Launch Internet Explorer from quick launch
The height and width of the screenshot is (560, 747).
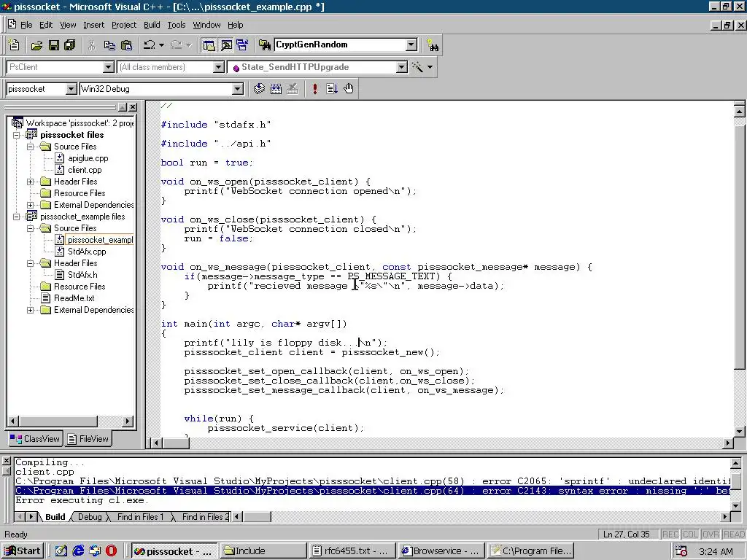point(78,551)
